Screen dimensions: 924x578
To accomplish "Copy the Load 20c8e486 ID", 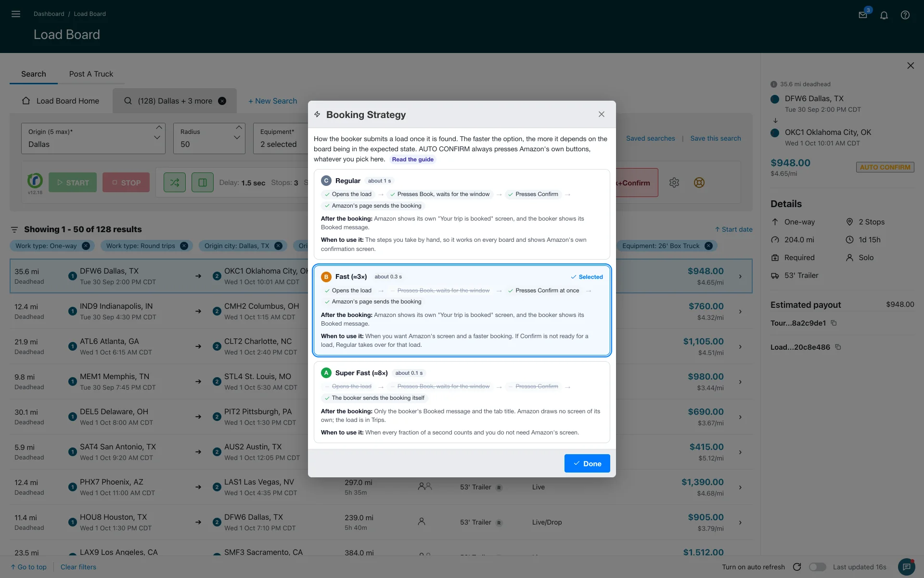I will pos(838,347).
